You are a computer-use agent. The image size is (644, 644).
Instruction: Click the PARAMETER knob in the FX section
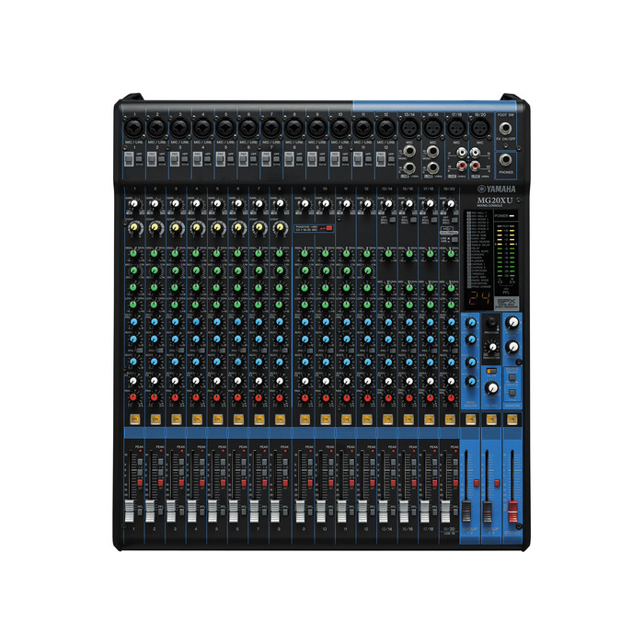[491, 348]
